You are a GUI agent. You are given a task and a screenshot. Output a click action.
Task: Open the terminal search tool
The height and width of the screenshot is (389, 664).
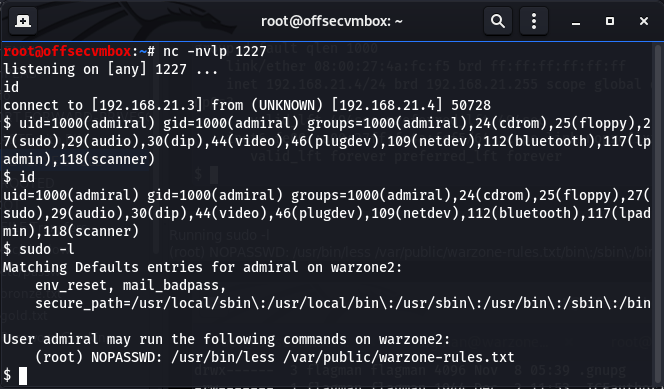tap(498, 21)
